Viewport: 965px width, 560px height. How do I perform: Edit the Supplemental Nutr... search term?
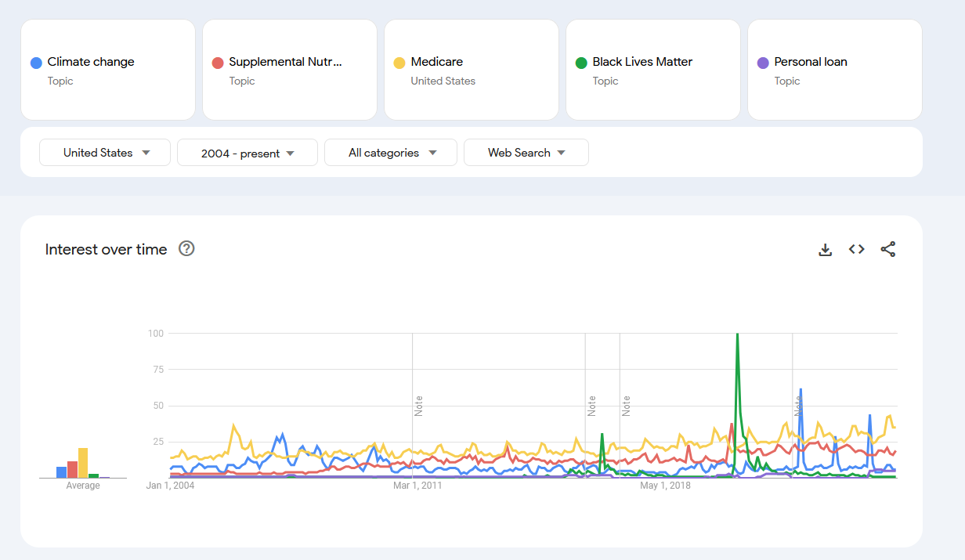[286, 62]
